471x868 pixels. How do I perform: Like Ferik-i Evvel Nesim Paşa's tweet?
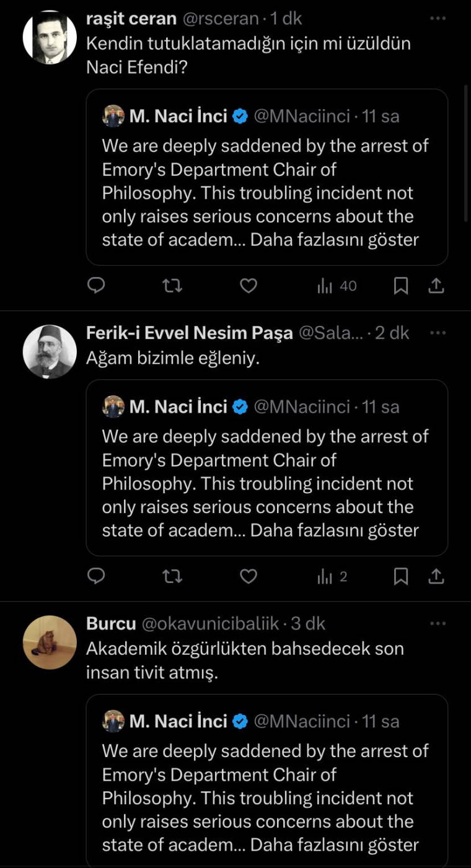pyautogui.click(x=249, y=577)
